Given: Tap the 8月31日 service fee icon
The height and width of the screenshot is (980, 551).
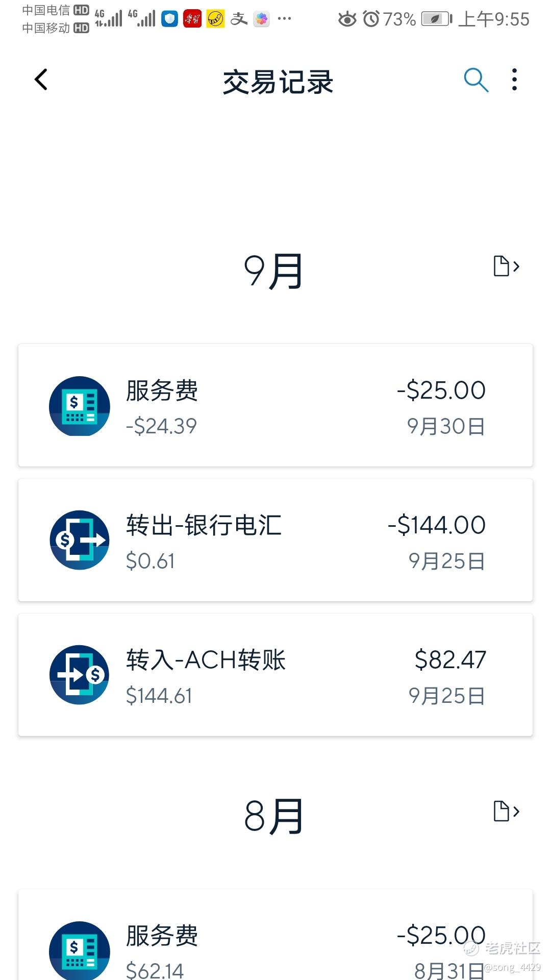Looking at the screenshot, I should [80, 950].
